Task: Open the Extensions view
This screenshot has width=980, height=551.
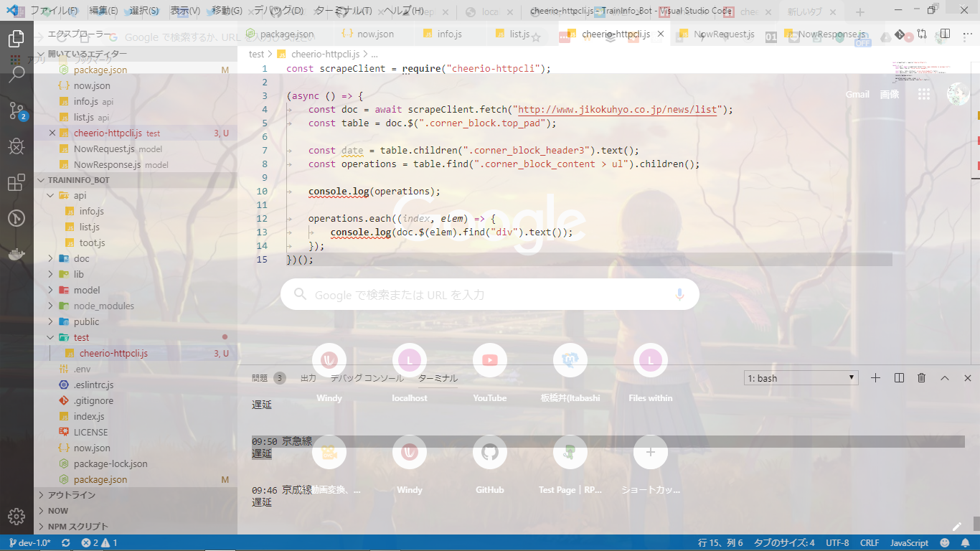Action: tap(16, 182)
